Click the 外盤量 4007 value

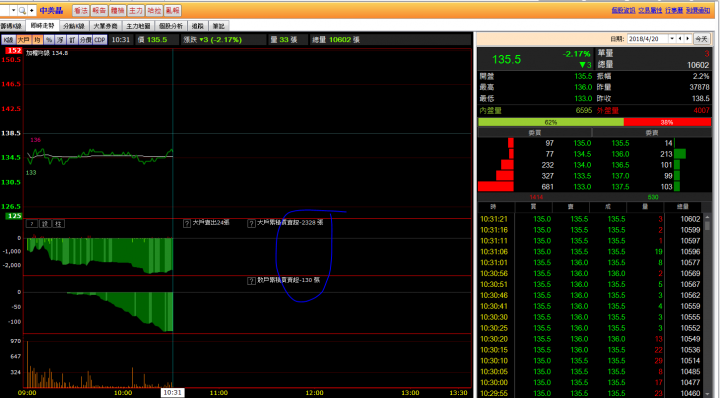(x=701, y=111)
